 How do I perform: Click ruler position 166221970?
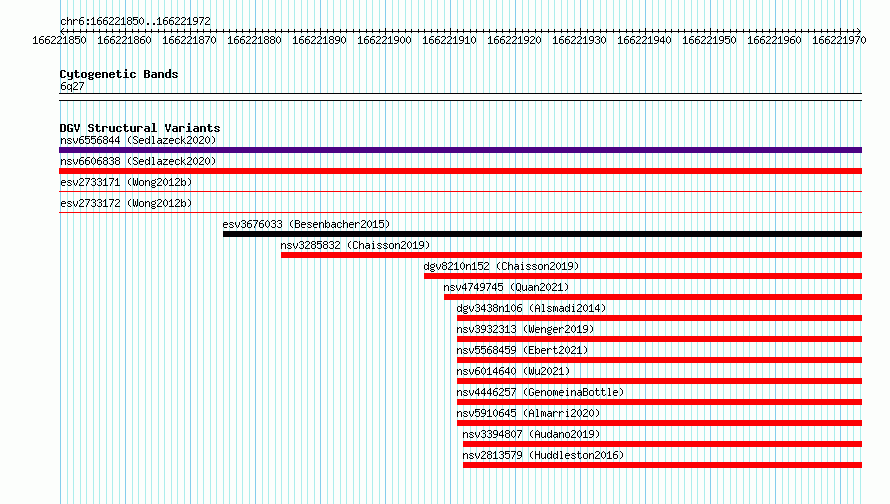[x=839, y=40]
